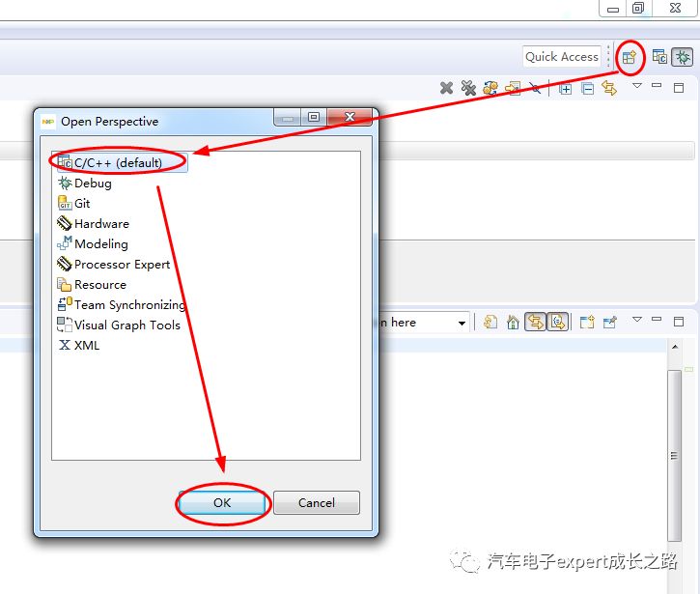
Task: Click the refresh page icon in the lower view
Action: 490,322
